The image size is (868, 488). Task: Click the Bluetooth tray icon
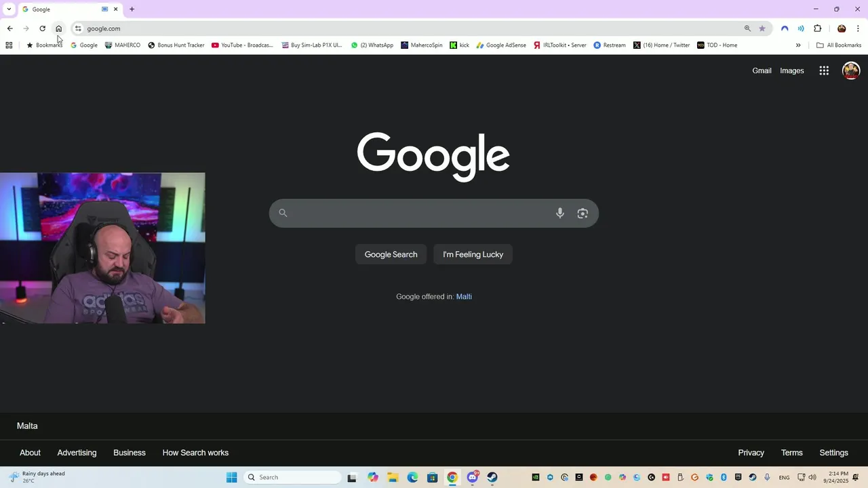click(724, 477)
